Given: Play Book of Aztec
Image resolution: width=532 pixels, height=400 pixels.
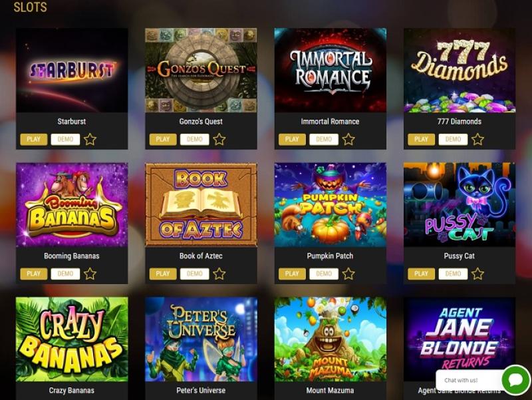Looking at the screenshot, I should tap(163, 274).
